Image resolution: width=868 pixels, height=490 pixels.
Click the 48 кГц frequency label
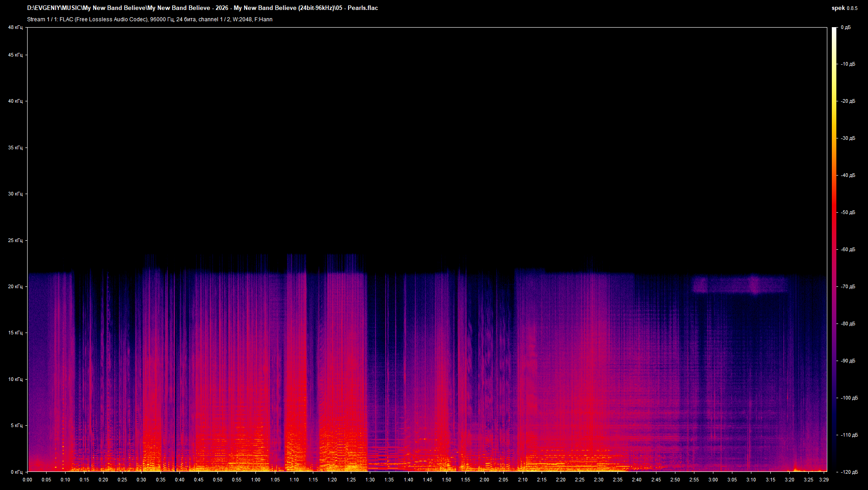point(15,28)
